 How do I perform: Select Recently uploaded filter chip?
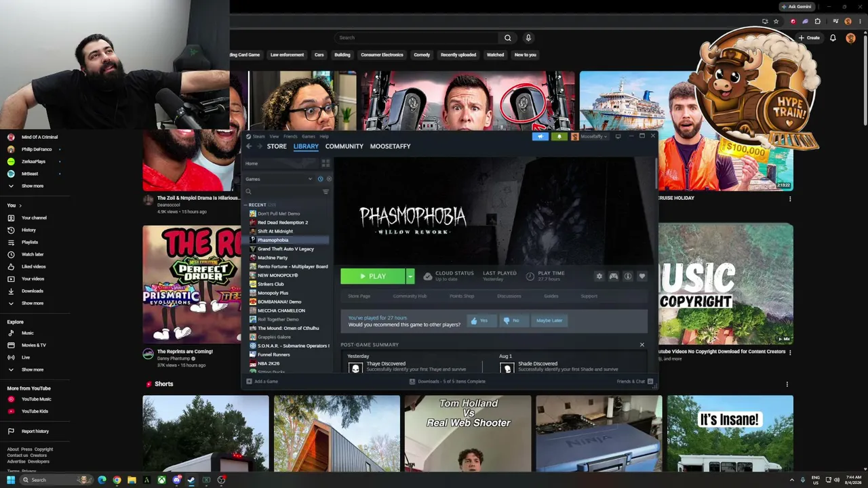[458, 55]
